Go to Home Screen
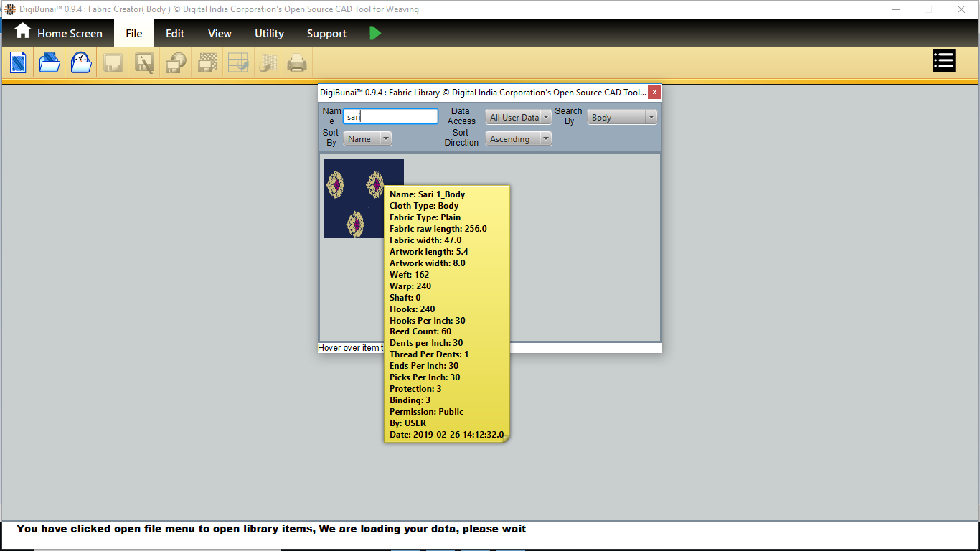The height and width of the screenshot is (551, 980). point(59,33)
